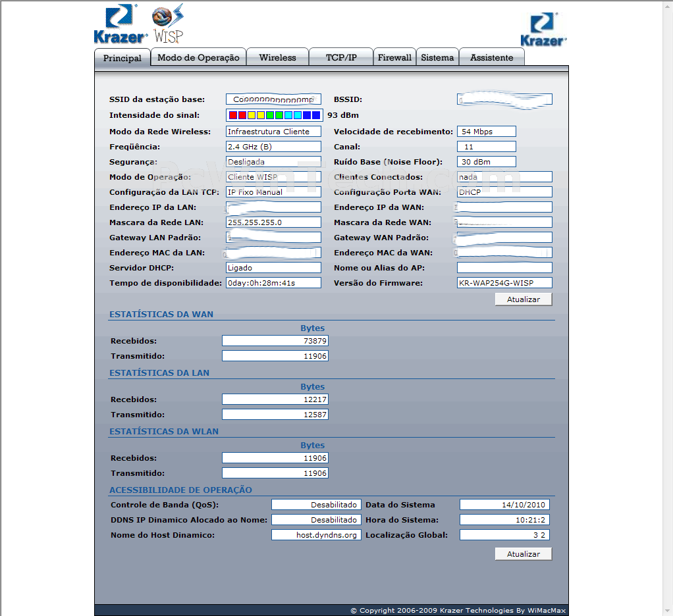Click the Tempo de disponibilidade field
673x616 pixels.
(273, 283)
